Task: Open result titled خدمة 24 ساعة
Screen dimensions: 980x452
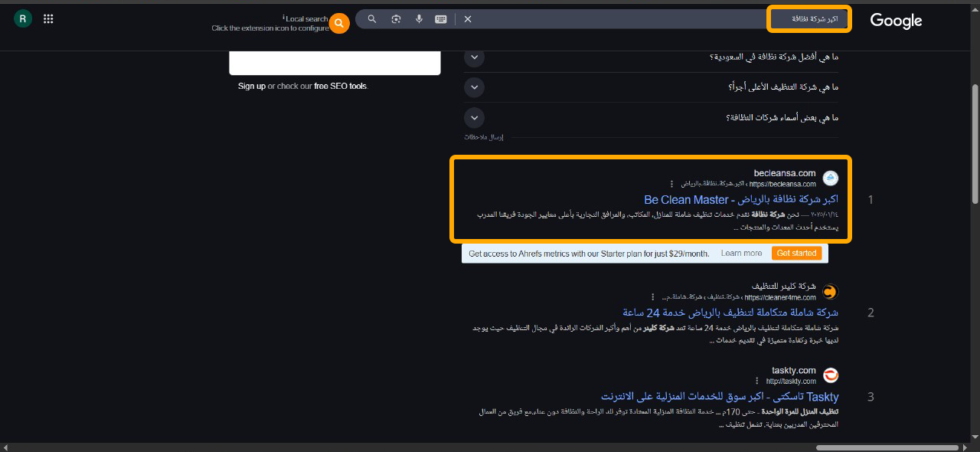Action: point(730,313)
